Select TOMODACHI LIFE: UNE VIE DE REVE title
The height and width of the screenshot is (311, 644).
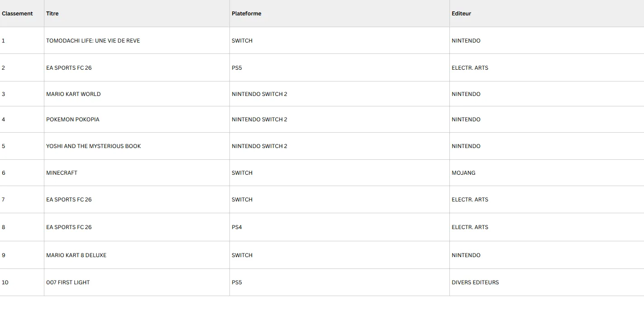click(x=93, y=41)
